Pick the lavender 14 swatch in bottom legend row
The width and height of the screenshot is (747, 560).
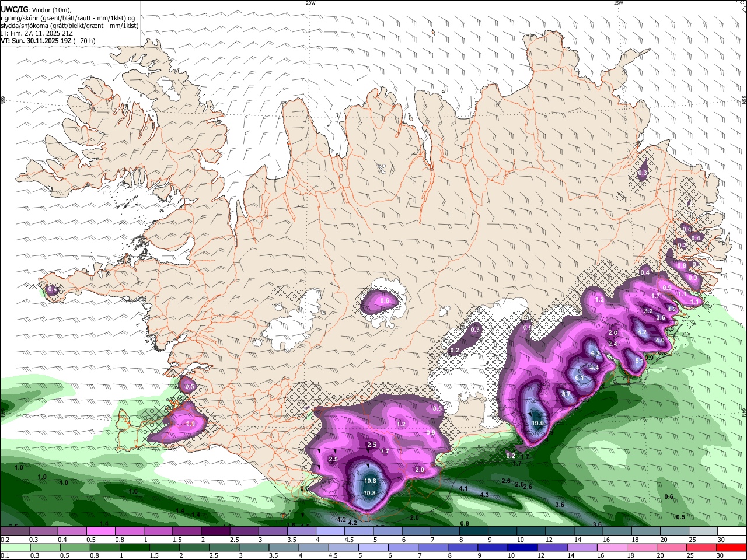[582, 547]
